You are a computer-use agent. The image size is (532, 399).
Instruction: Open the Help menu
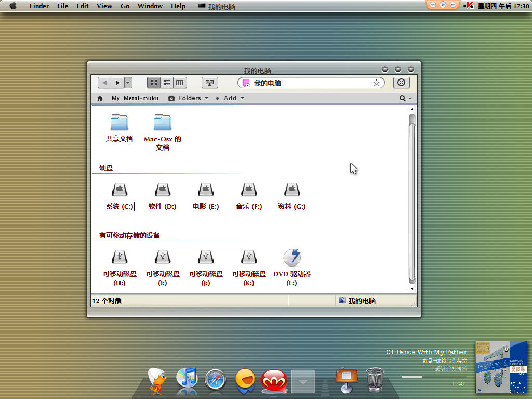coord(178,6)
